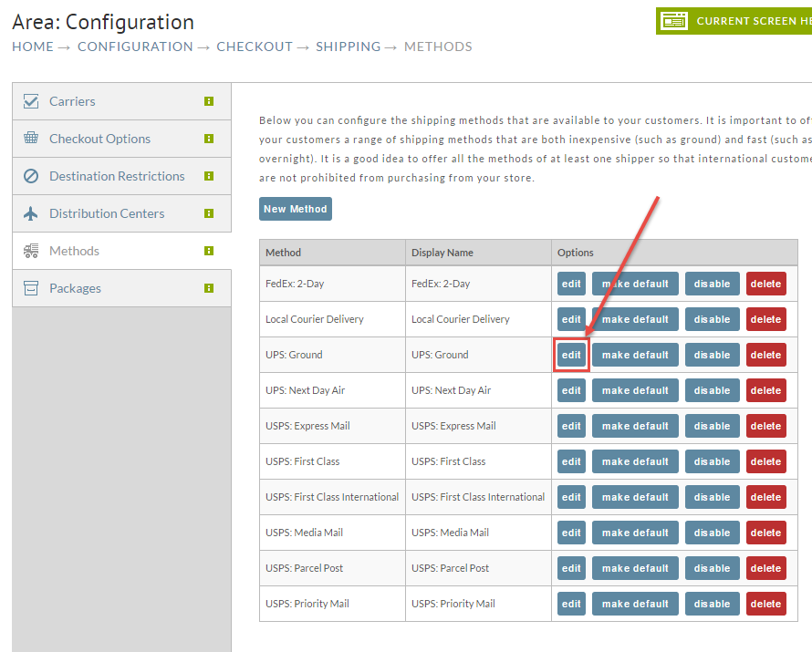Screen dimensions: 812x652
Task: Edit USPS: First Class International
Action: coord(571,497)
